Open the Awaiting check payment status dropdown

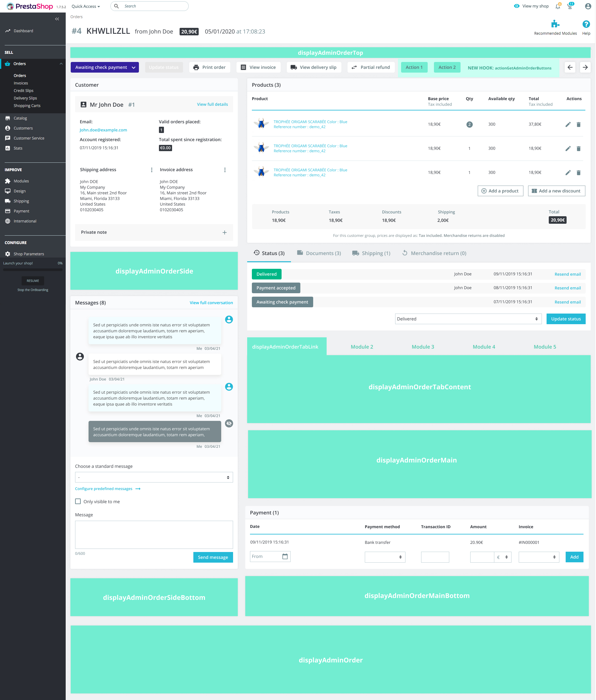(104, 67)
